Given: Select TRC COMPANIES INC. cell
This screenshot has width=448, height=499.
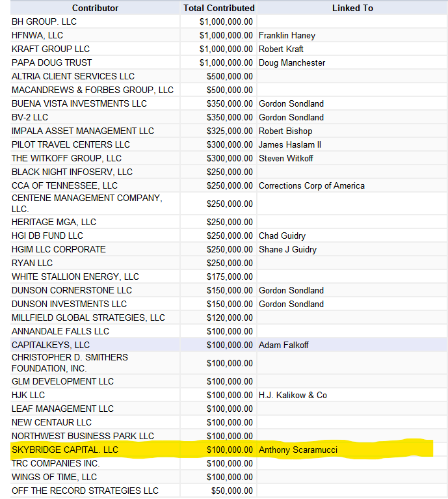Looking at the screenshot, I should pyautogui.click(x=95, y=464).
